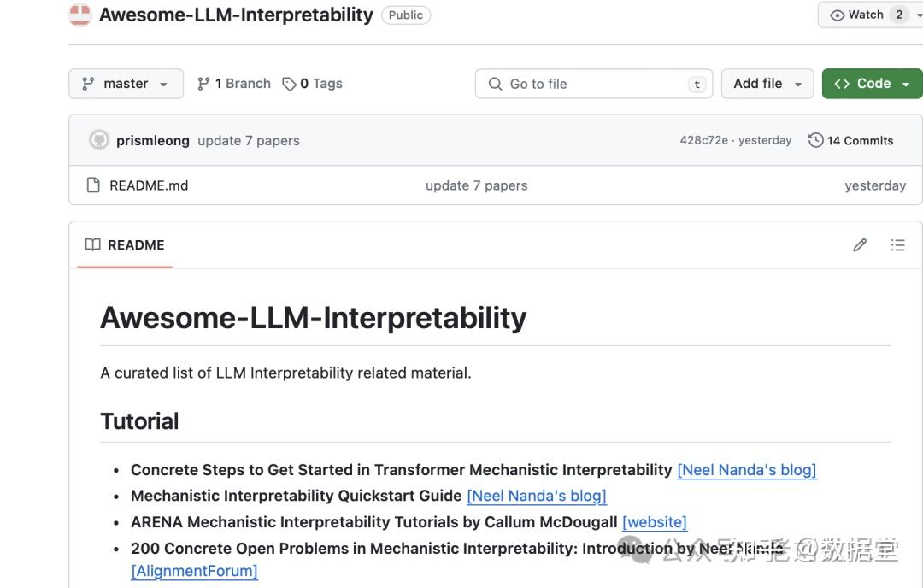View the 1 Branch list
The image size is (923, 588).
point(233,84)
